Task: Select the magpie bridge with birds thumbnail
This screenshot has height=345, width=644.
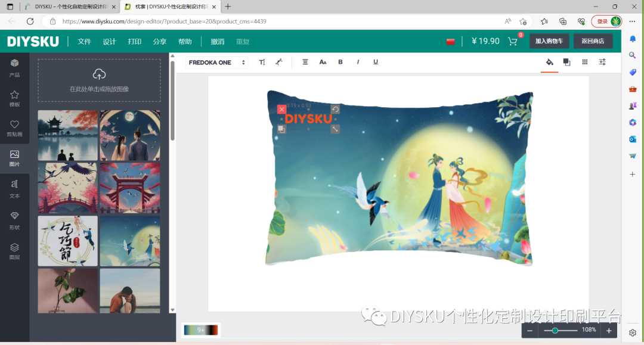Action: click(68, 188)
